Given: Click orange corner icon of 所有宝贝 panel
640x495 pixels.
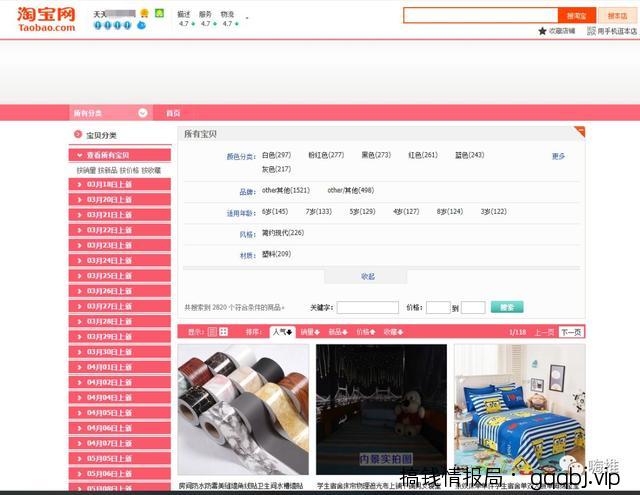Looking at the screenshot, I should tap(580, 131).
